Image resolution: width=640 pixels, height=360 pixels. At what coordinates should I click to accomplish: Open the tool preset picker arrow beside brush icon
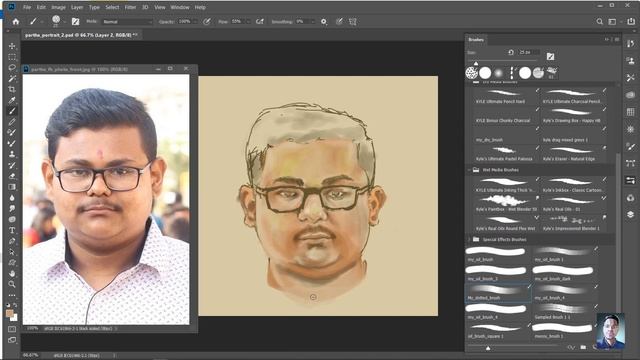(x=42, y=22)
